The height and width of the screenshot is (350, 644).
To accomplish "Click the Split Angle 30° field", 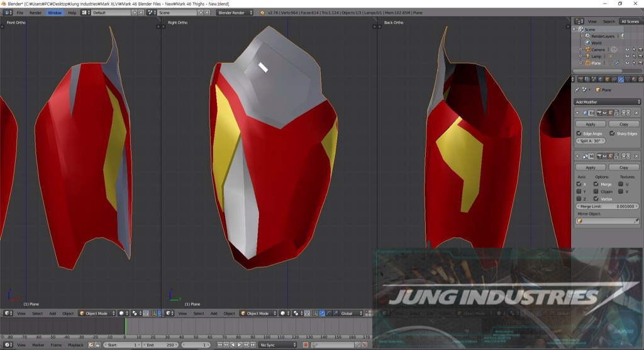I will tap(591, 140).
